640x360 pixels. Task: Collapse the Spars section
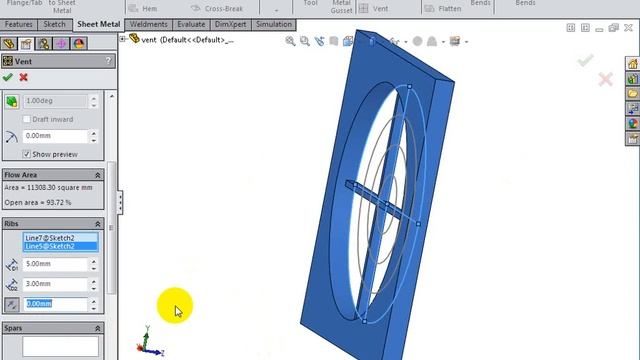(x=98, y=329)
